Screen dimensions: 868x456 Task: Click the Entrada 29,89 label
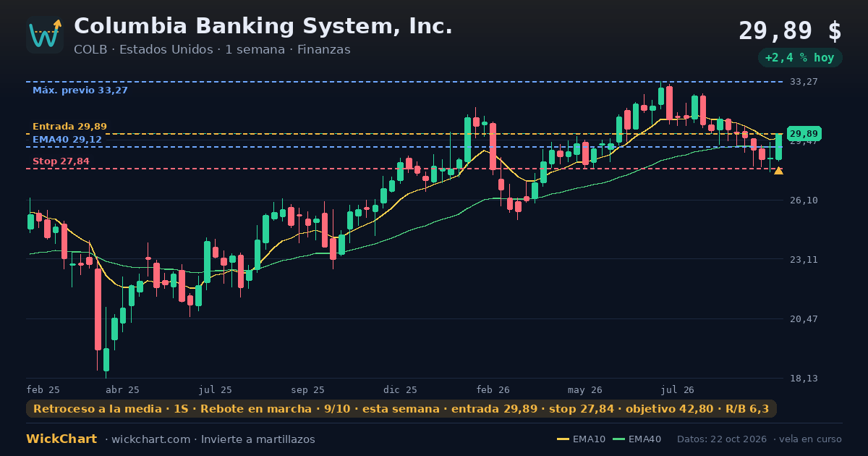(x=69, y=127)
